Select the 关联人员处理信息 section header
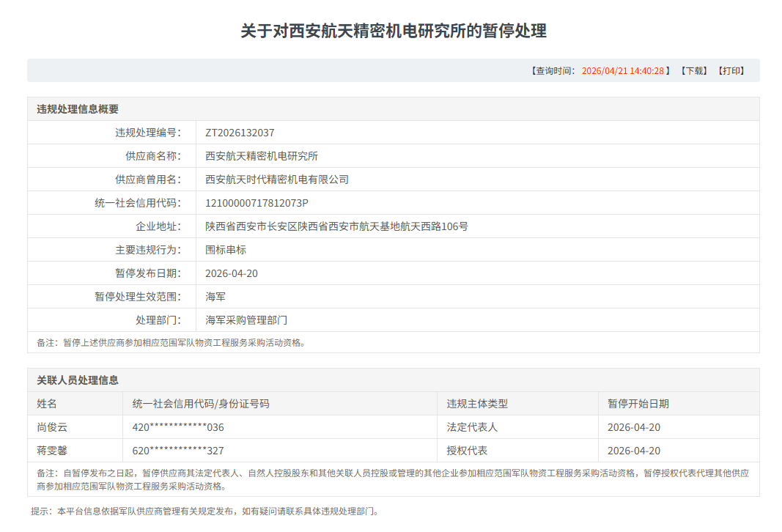 [78, 380]
